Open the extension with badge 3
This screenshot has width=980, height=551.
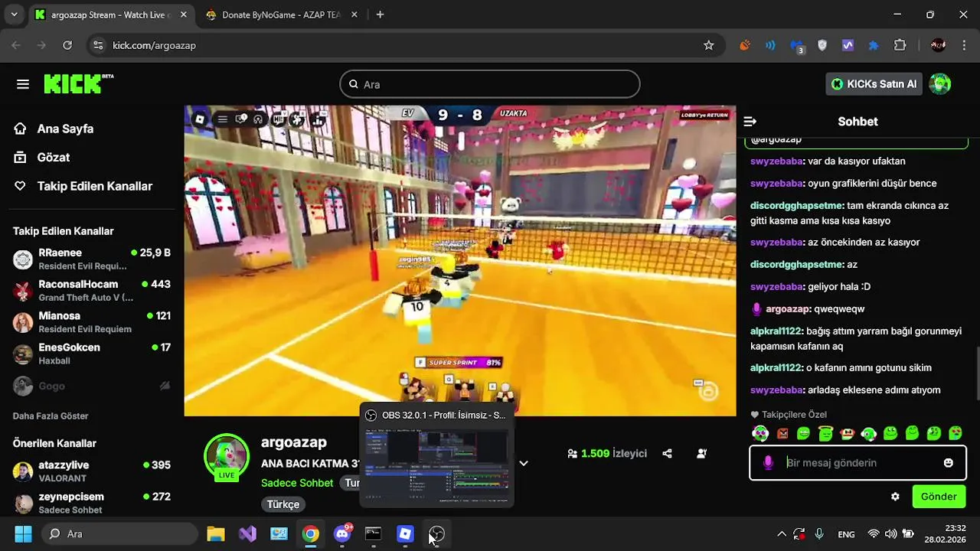796,46
